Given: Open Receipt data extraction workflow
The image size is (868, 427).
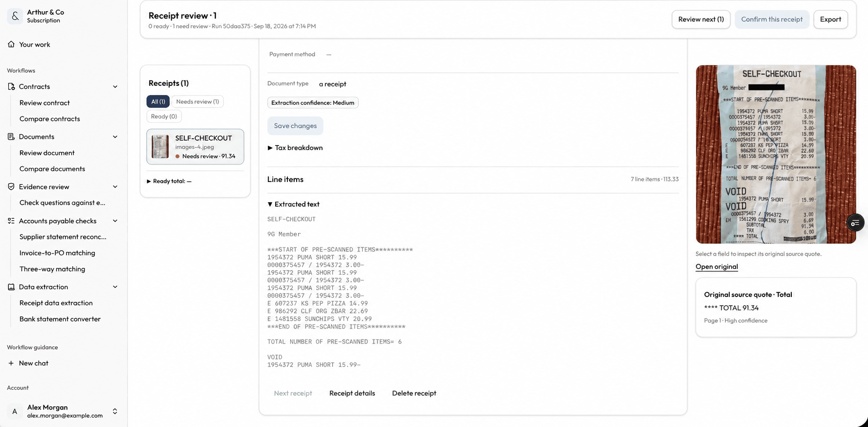Looking at the screenshot, I should [56, 303].
